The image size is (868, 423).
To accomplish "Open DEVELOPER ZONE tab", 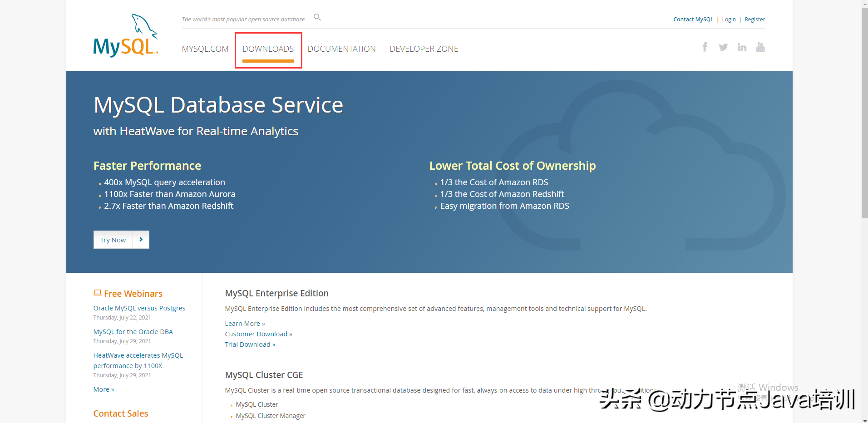I will click(424, 49).
